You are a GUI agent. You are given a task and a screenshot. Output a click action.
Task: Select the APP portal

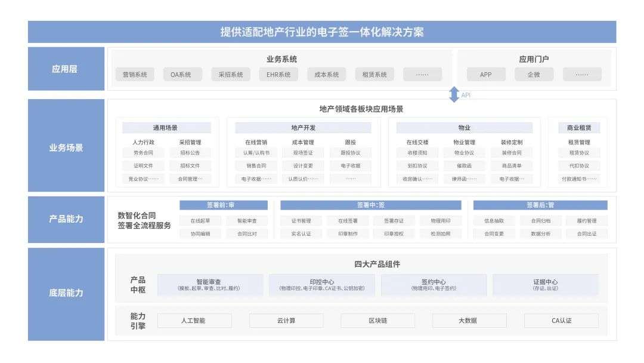[486, 74]
